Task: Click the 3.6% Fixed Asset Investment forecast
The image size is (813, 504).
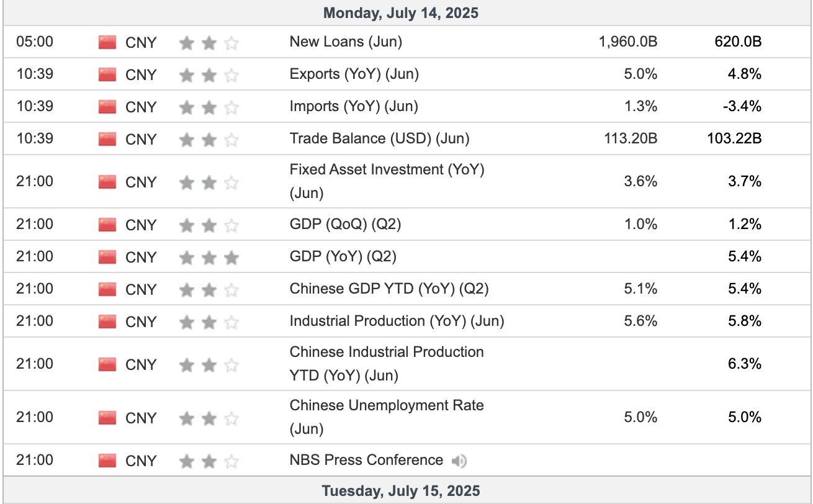Action: point(640,182)
